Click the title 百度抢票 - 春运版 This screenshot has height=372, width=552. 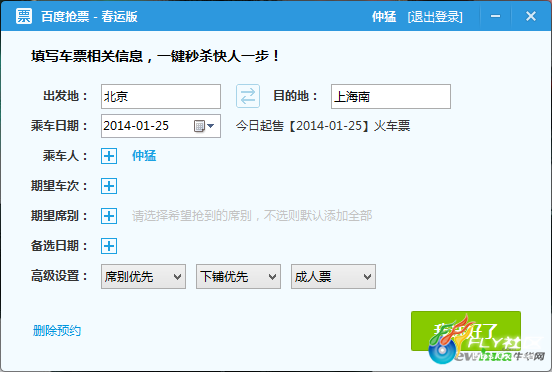(x=89, y=17)
